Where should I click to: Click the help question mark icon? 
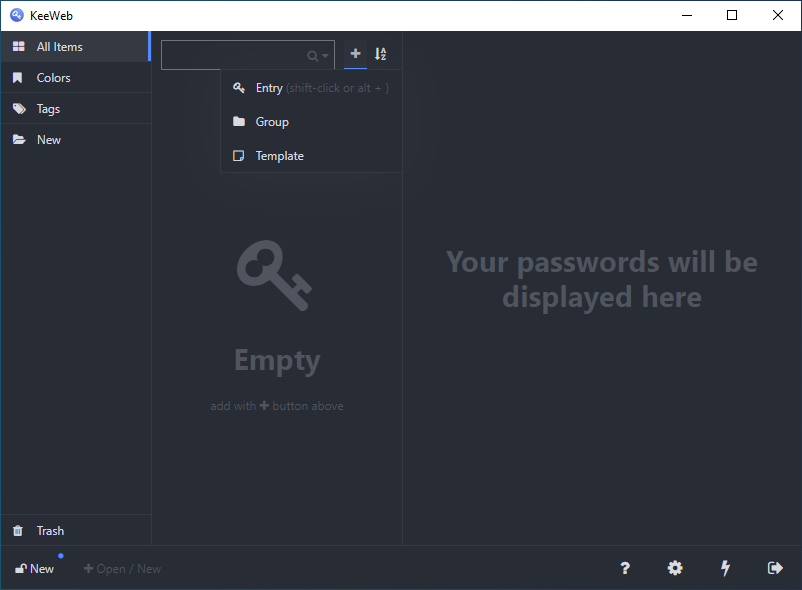click(625, 568)
